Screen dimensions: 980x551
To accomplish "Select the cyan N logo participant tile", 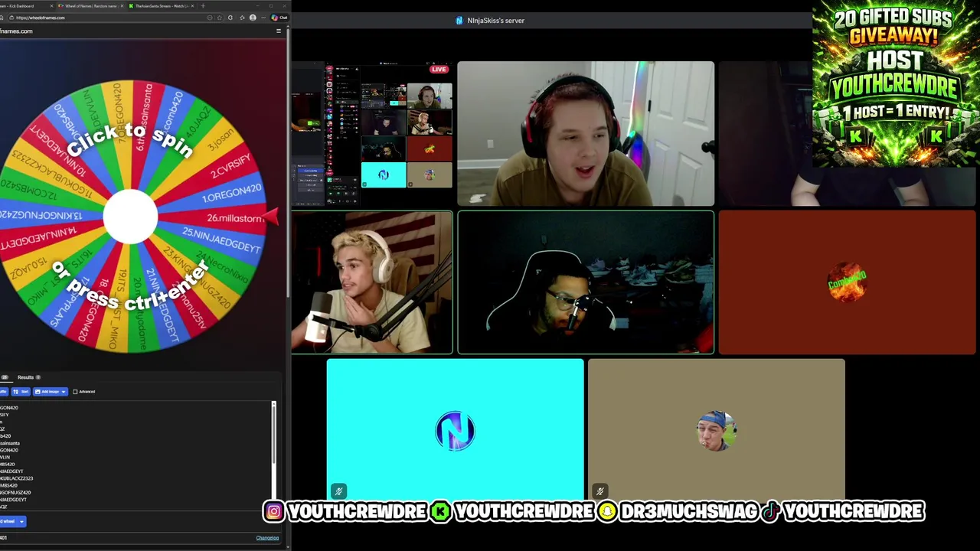I will pos(455,430).
